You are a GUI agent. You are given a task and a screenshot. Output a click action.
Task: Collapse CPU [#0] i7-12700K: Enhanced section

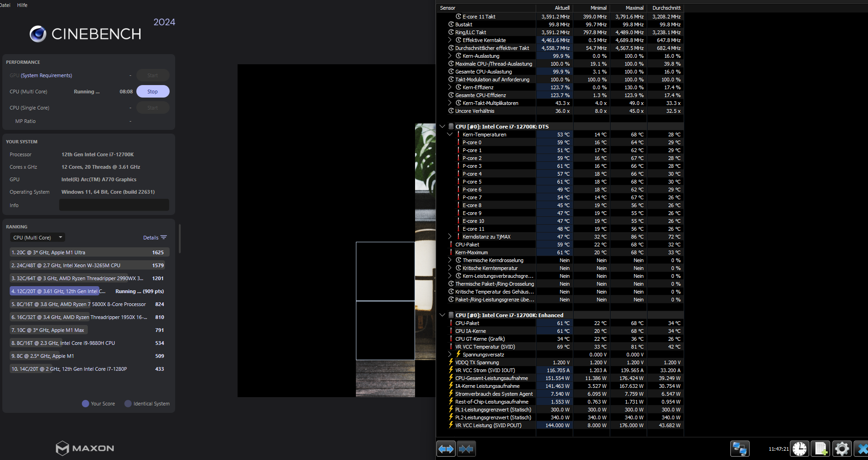(x=442, y=315)
